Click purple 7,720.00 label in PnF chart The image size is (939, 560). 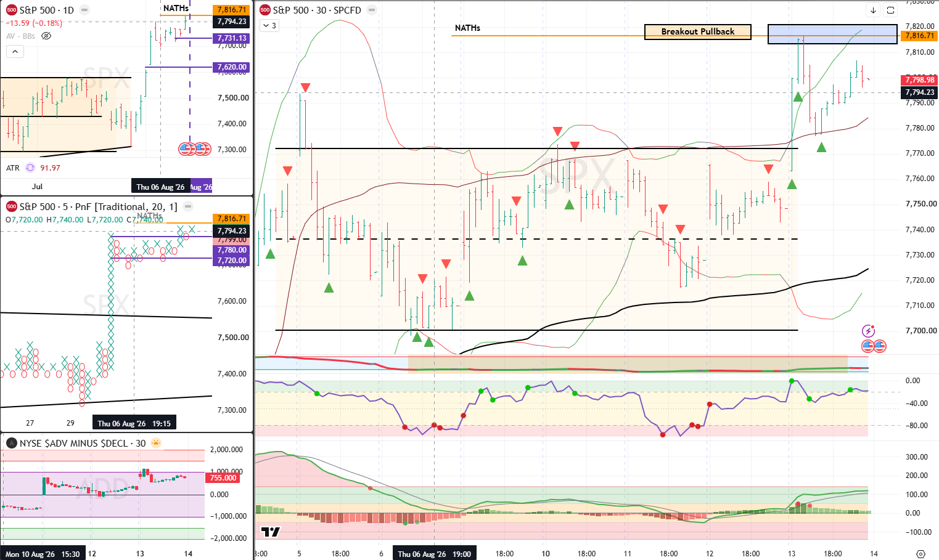(231, 261)
